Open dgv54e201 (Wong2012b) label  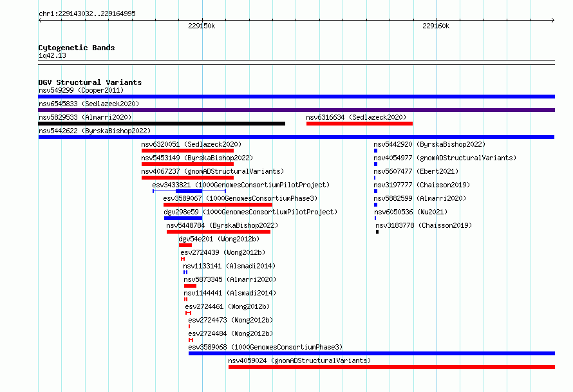click(x=219, y=239)
